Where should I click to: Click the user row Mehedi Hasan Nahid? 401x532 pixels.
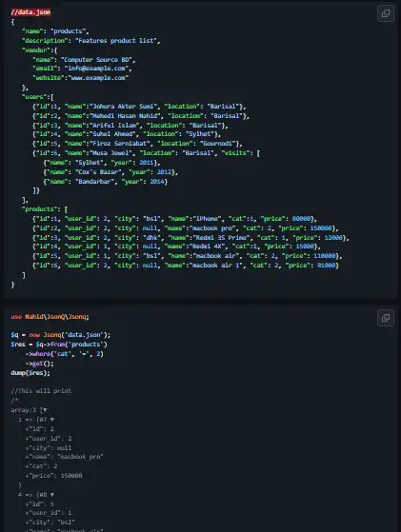tap(141, 116)
